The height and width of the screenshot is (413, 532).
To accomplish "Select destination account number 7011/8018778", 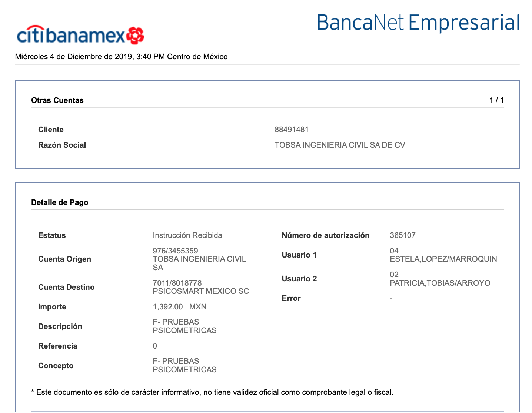I will coord(177,283).
